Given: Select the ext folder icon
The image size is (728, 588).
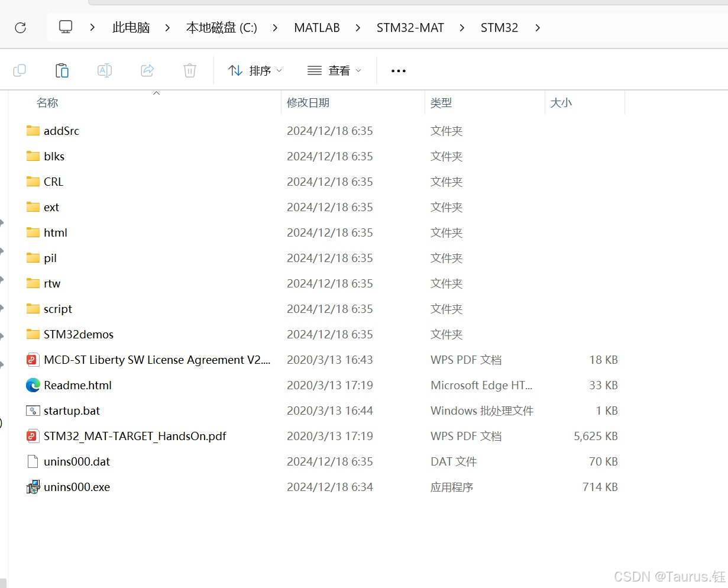Looking at the screenshot, I should click(33, 207).
